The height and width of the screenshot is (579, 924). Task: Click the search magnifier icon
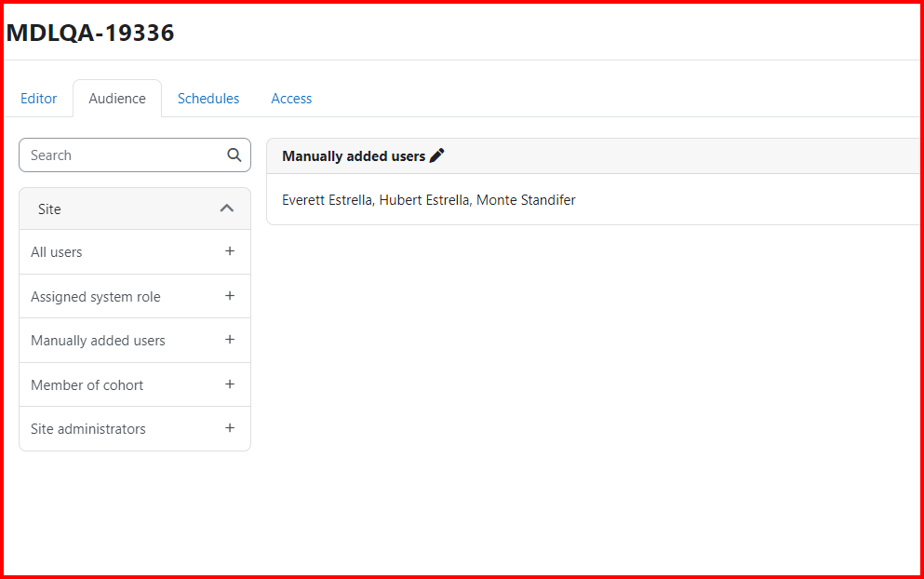[234, 155]
